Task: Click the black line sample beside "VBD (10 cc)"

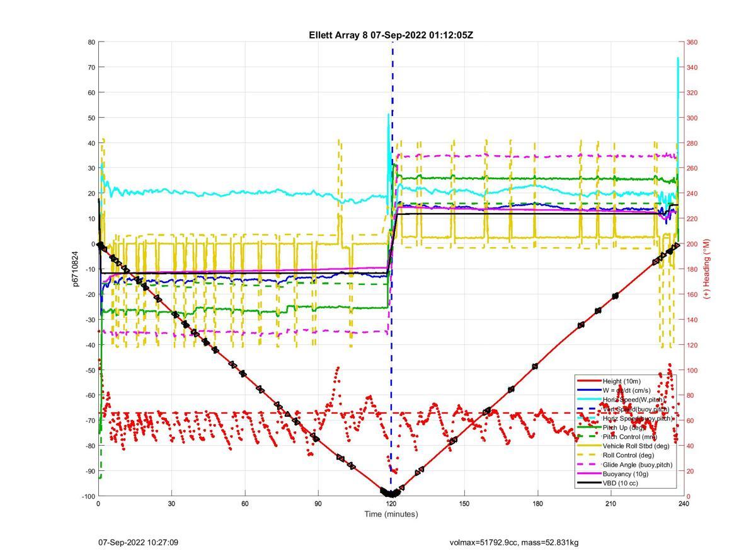Action: click(588, 484)
